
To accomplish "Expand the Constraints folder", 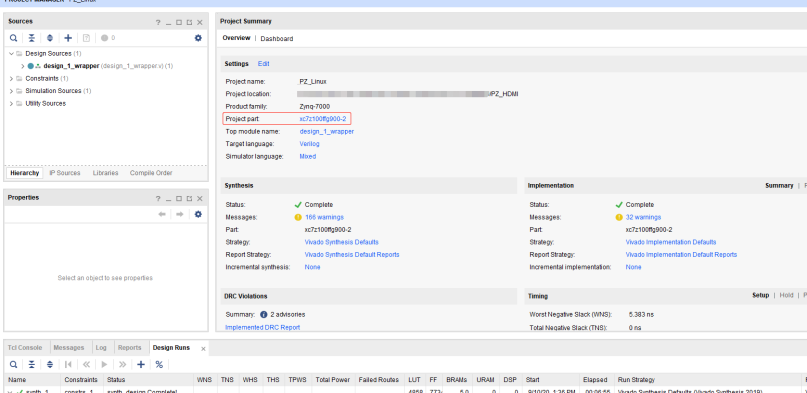I will point(11,79).
